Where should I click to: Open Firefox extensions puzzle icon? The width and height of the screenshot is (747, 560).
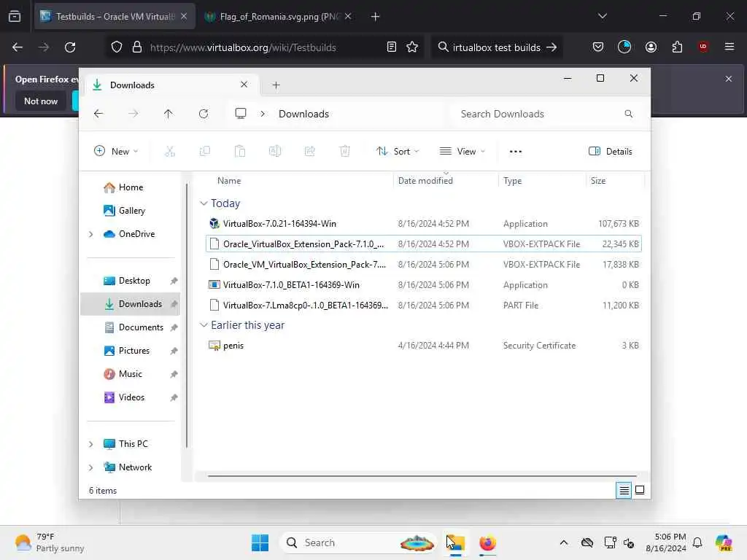(677, 47)
